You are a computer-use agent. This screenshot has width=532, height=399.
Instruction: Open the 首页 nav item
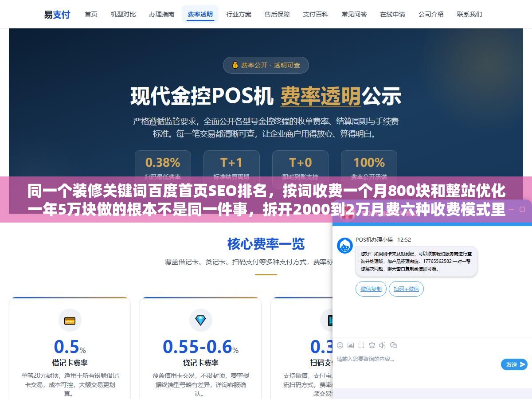(x=91, y=14)
